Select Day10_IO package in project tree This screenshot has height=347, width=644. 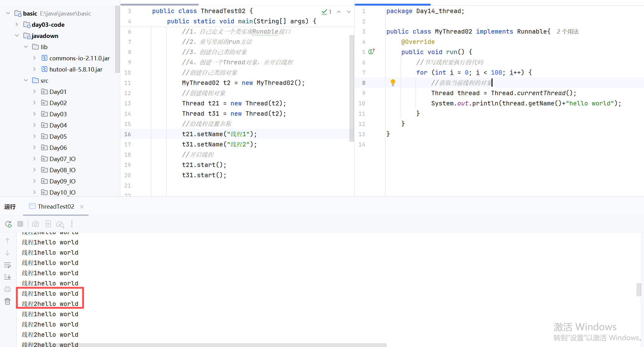pos(63,192)
